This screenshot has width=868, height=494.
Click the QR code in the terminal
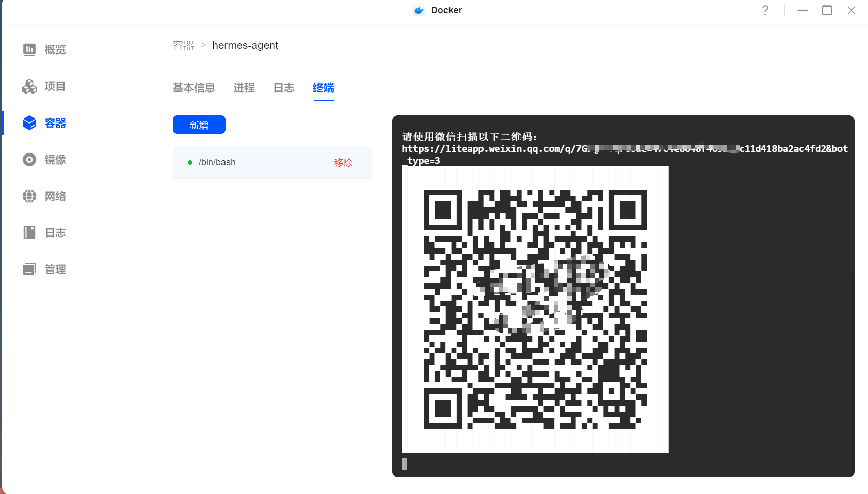pos(535,309)
